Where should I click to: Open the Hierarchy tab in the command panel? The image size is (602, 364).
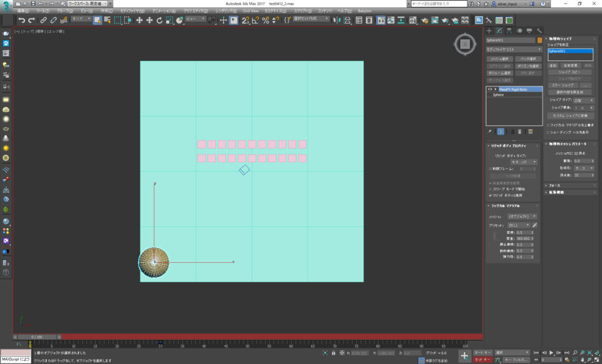509,31
